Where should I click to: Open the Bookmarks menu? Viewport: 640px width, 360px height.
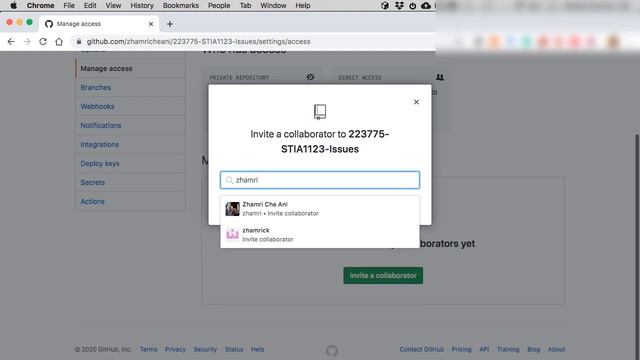[180, 6]
